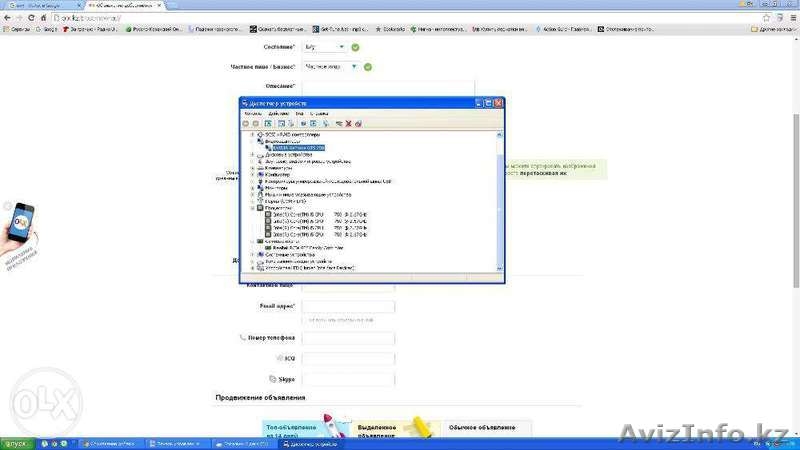Viewport: 800px width, 450px height.
Task: Click the red X uninstall icon in Device Manager toolbar
Action: [347, 123]
